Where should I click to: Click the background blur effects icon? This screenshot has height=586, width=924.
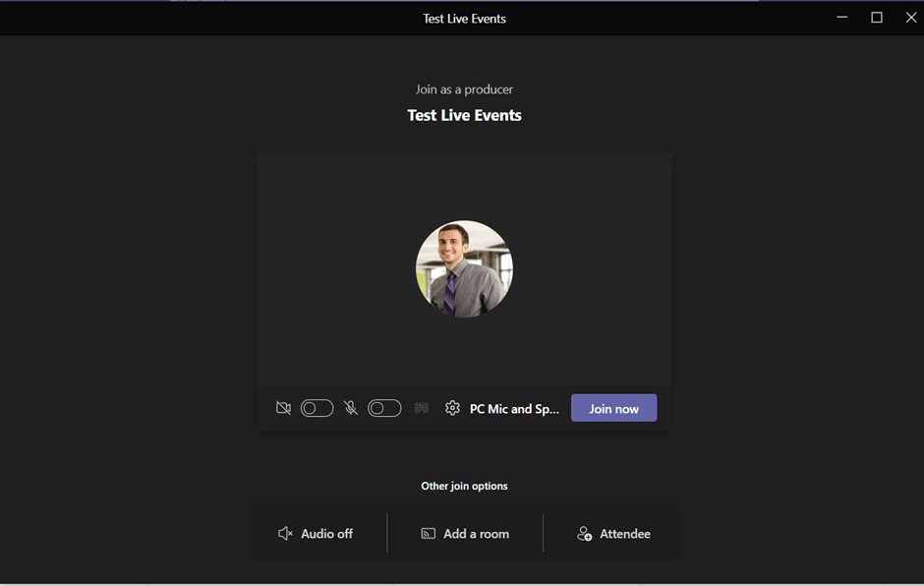(x=421, y=408)
